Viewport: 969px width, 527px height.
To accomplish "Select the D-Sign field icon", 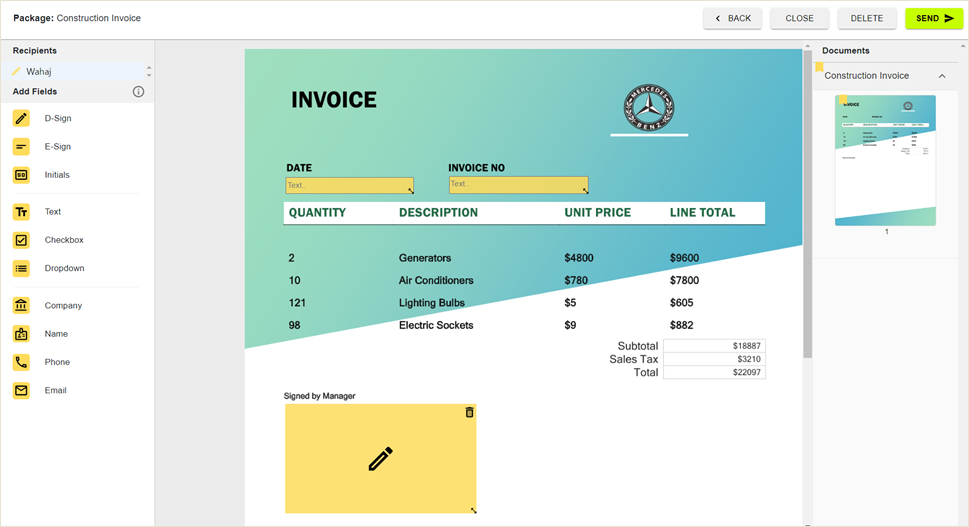I will [x=21, y=118].
